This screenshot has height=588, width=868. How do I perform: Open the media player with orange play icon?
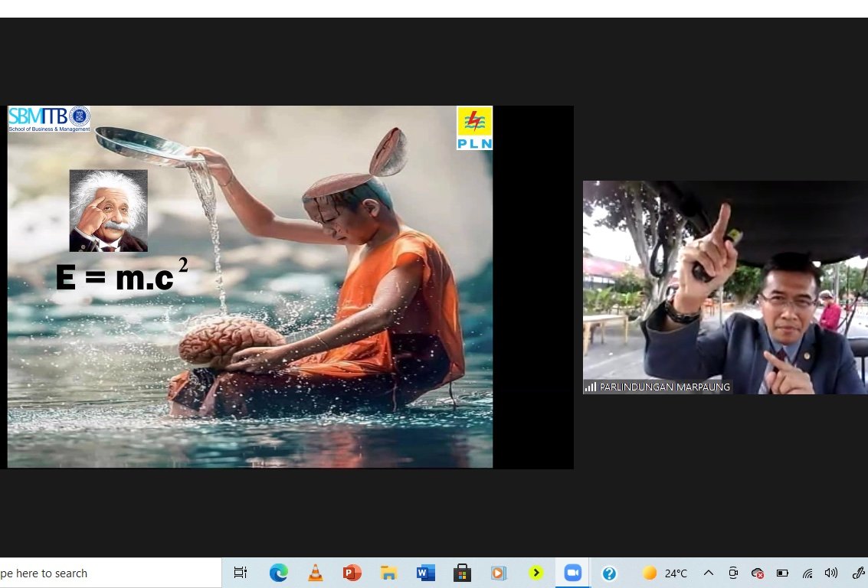coord(499,573)
